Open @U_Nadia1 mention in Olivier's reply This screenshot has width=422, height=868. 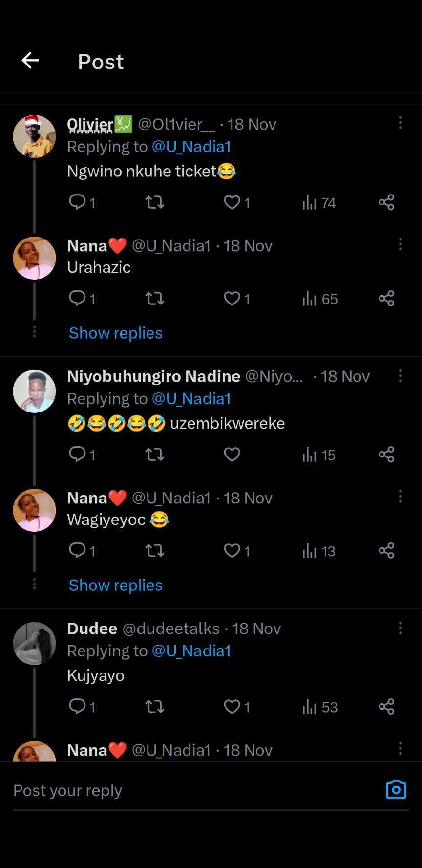coord(191,147)
